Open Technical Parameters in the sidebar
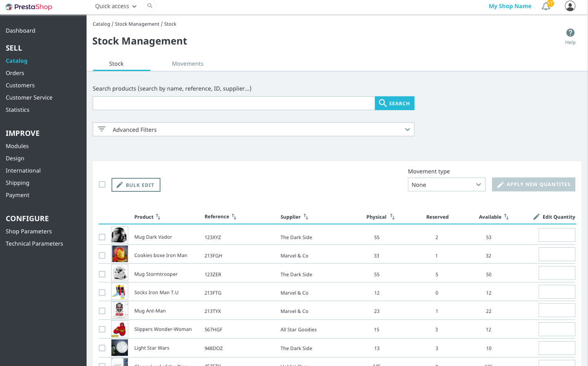 tap(34, 244)
